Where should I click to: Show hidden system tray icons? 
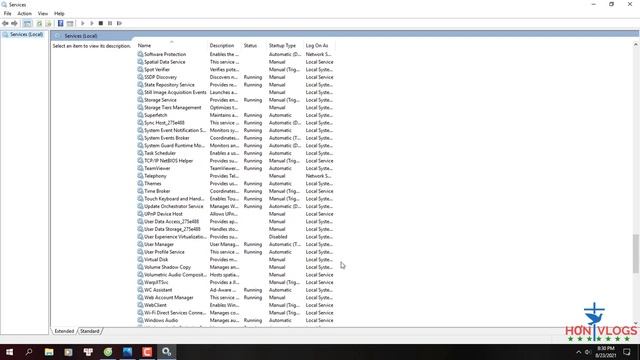coord(578,352)
